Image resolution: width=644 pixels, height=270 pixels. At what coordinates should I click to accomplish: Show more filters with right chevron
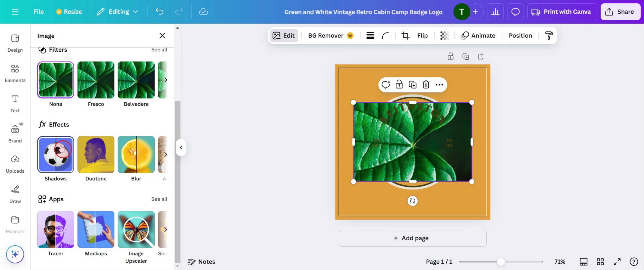click(165, 80)
